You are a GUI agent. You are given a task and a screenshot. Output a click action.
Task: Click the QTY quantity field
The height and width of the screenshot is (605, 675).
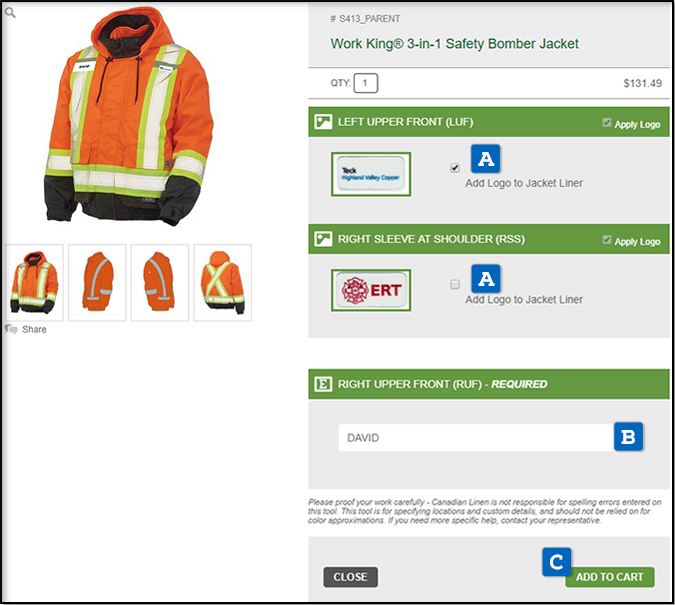click(x=365, y=83)
